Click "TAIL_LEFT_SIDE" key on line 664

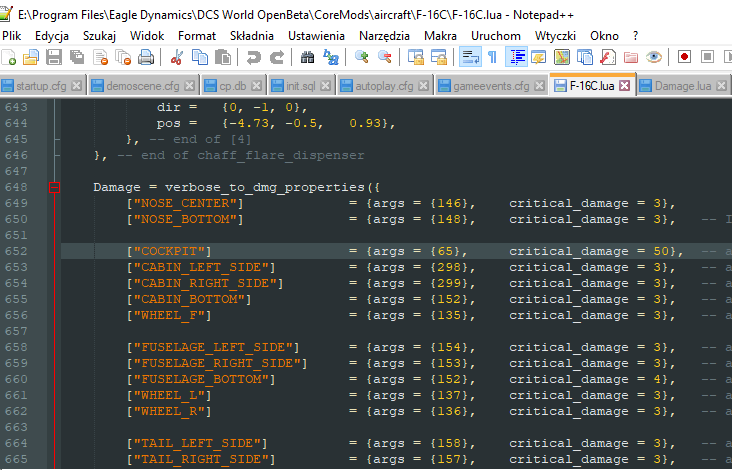coord(197,443)
